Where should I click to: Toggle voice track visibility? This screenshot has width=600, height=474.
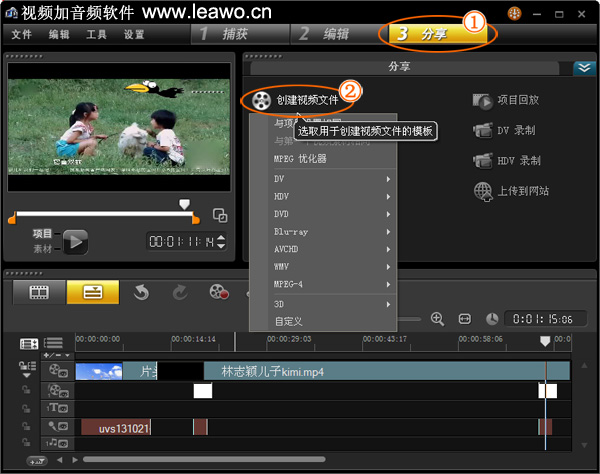point(58,426)
